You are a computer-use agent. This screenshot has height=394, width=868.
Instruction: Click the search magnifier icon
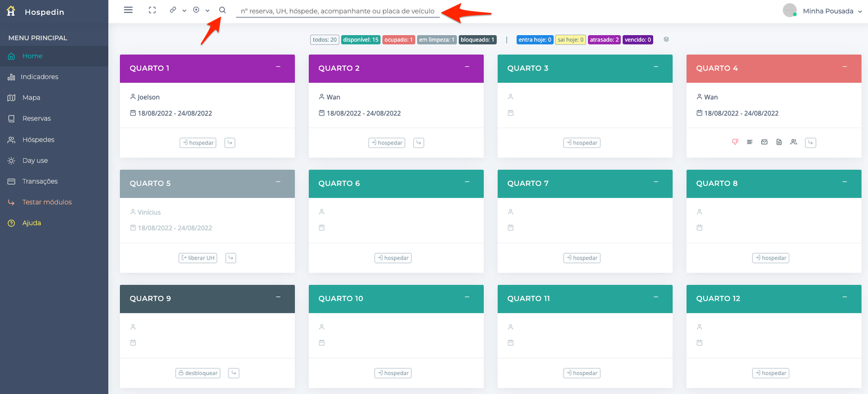point(222,10)
